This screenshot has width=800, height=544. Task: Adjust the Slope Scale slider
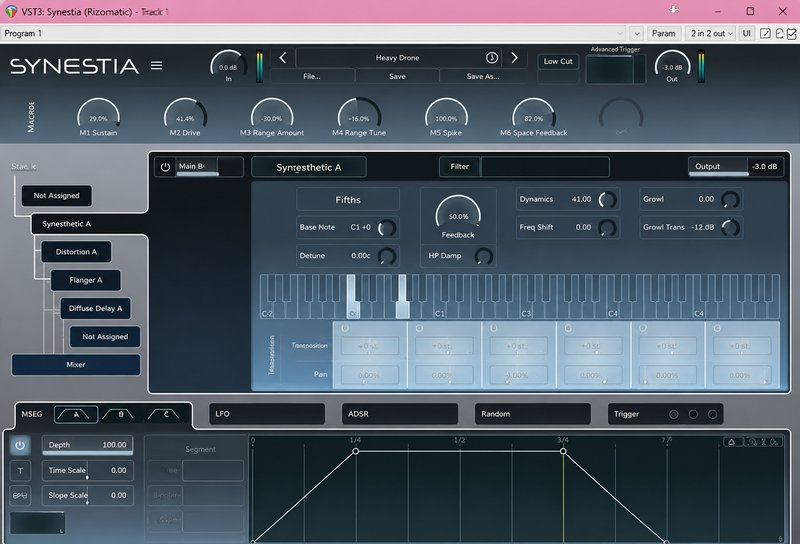click(x=88, y=495)
